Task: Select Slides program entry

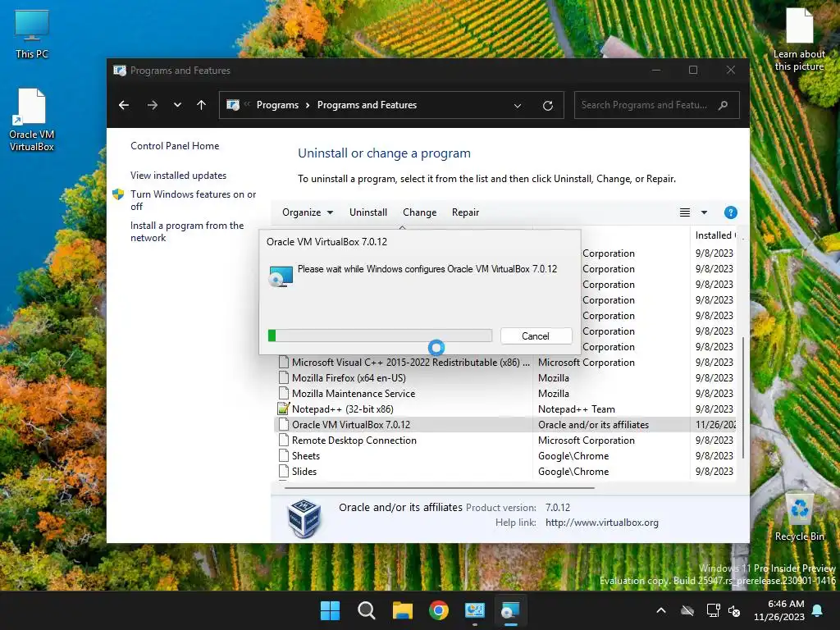Action: (x=507, y=472)
